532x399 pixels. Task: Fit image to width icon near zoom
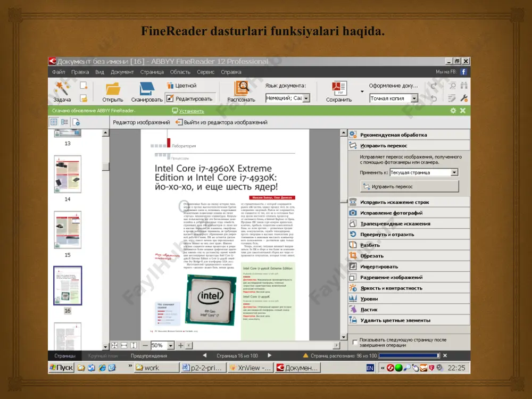124,345
